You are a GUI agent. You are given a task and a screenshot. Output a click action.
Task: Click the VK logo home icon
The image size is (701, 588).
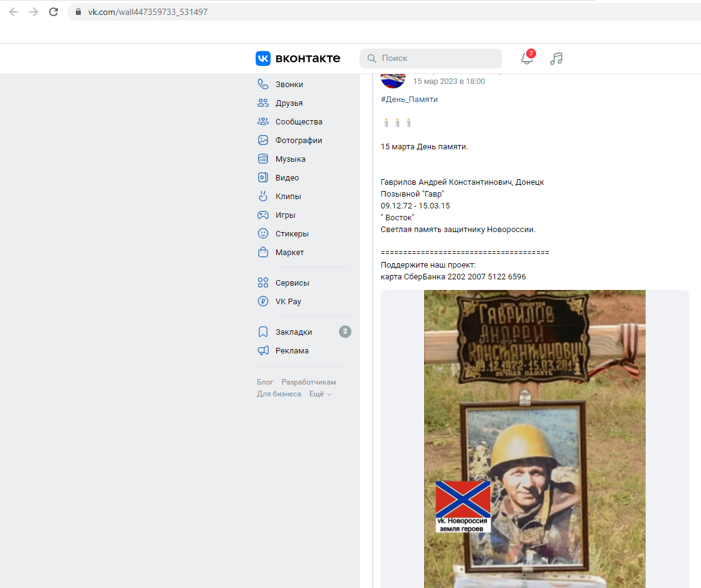263,58
